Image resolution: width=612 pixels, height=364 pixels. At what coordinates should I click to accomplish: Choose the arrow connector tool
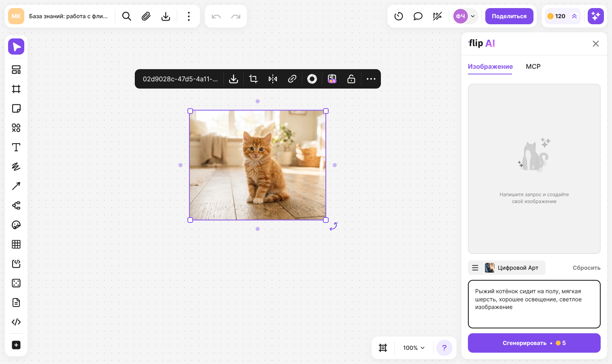click(x=16, y=186)
